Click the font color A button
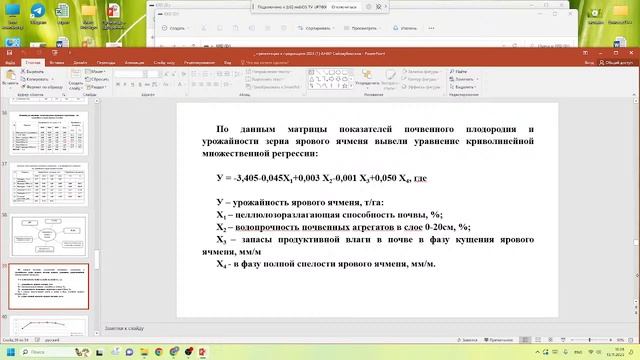This screenshot has height=360, width=640. [x=180, y=84]
